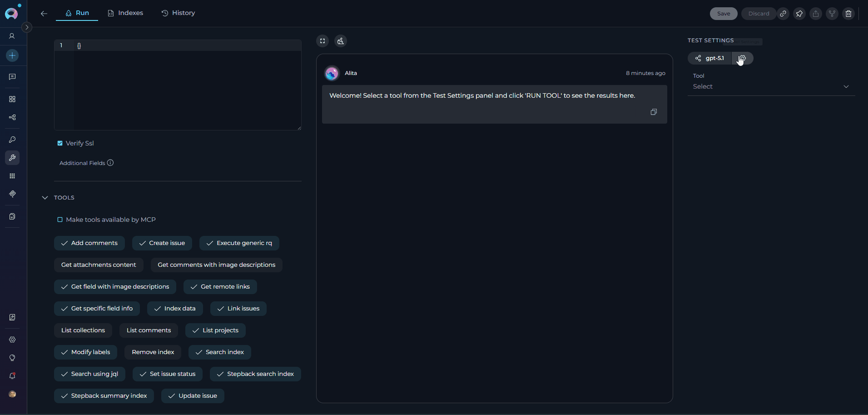
Task: Open the model settings gear icon
Action: point(743,58)
